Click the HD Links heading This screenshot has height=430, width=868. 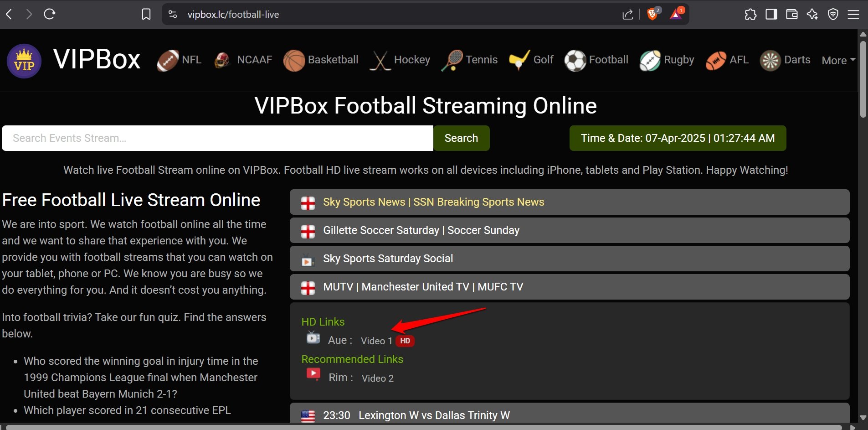point(323,322)
